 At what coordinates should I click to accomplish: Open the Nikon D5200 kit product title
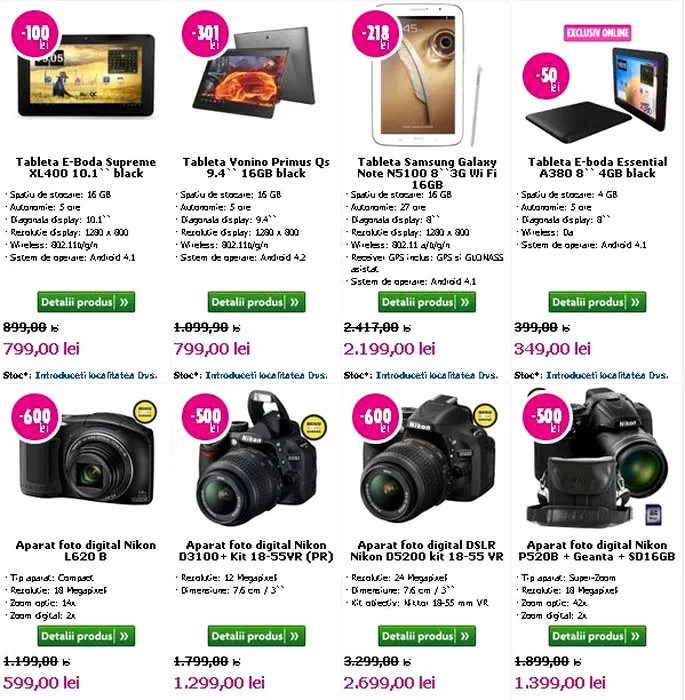tap(427, 550)
